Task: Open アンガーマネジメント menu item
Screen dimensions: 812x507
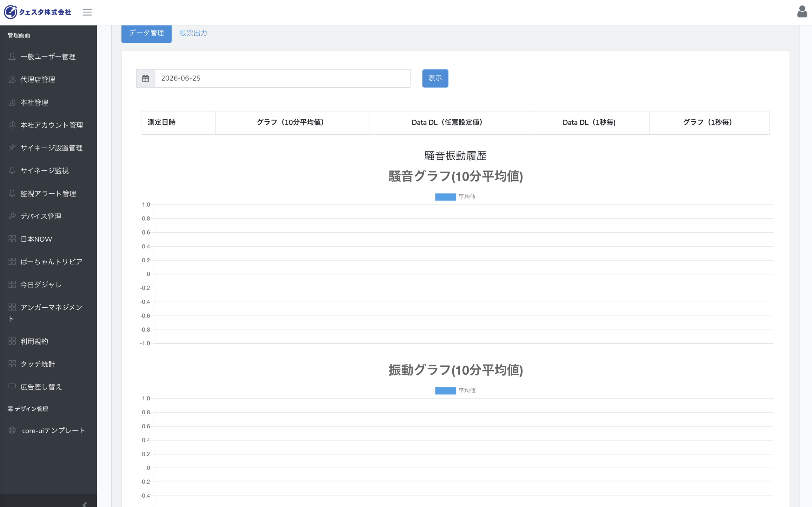Action: click(x=48, y=313)
